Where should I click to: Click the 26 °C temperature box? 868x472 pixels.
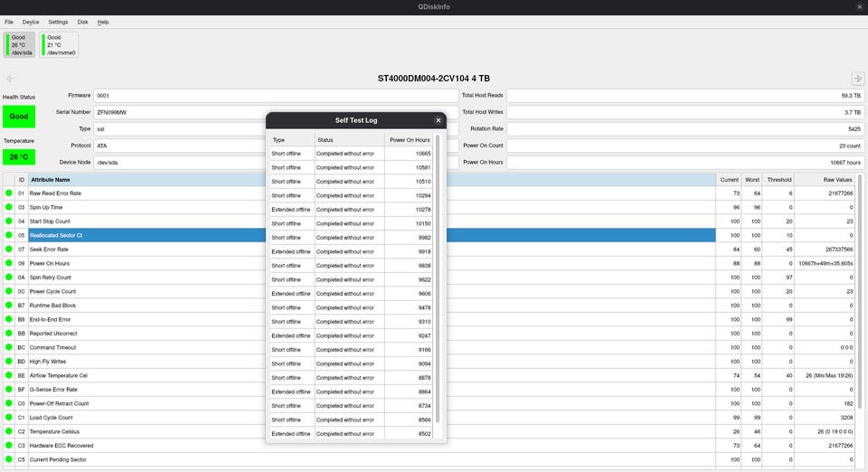coord(19,157)
